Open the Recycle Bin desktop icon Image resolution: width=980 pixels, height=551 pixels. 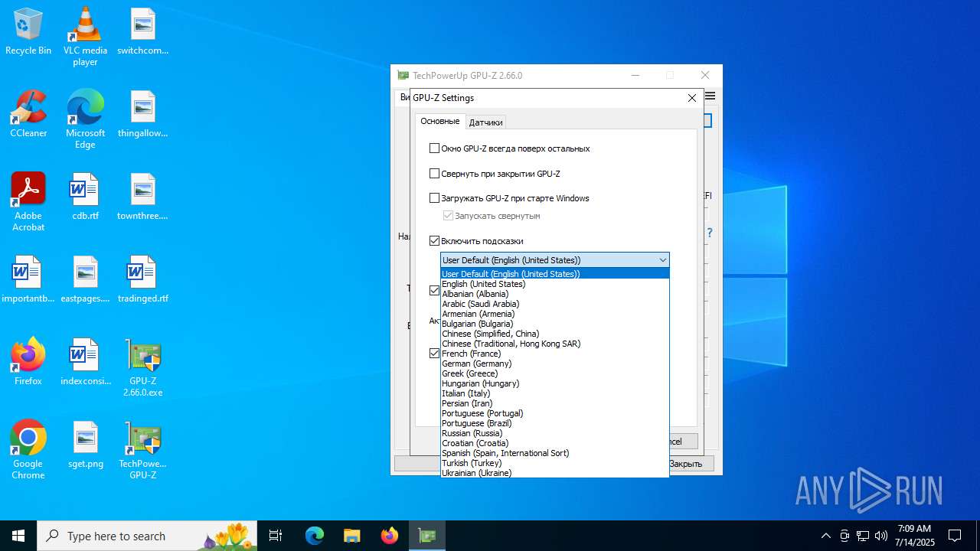click(28, 31)
